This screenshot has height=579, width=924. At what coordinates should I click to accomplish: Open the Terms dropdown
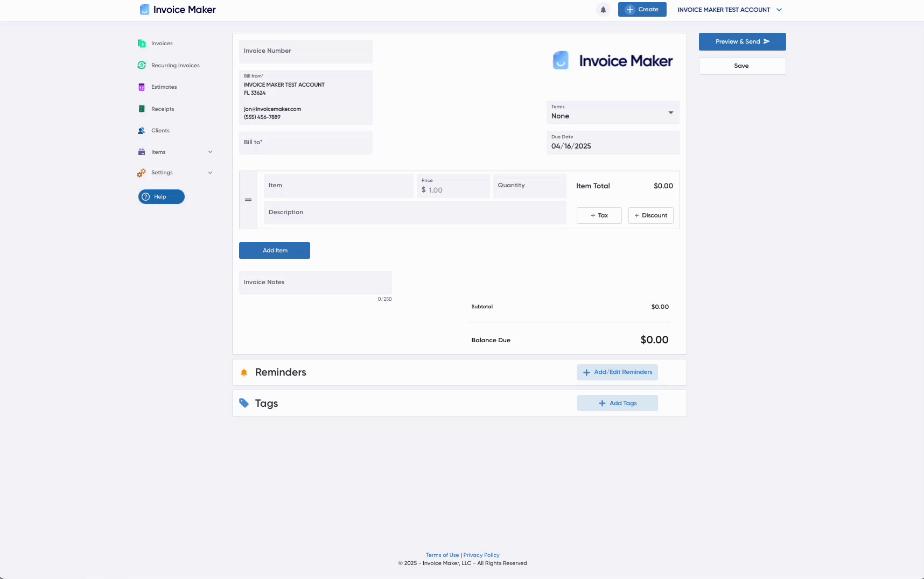[x=613, y=112]
